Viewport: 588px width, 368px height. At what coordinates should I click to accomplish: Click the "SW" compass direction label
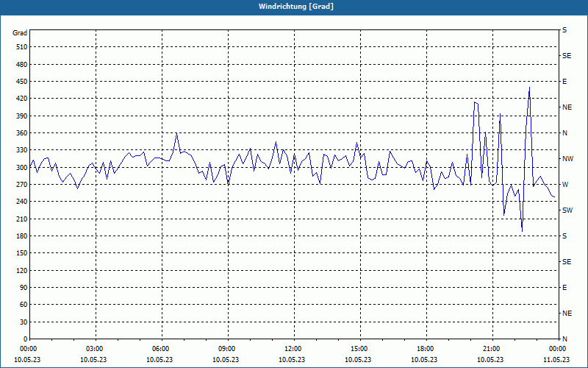567,210
